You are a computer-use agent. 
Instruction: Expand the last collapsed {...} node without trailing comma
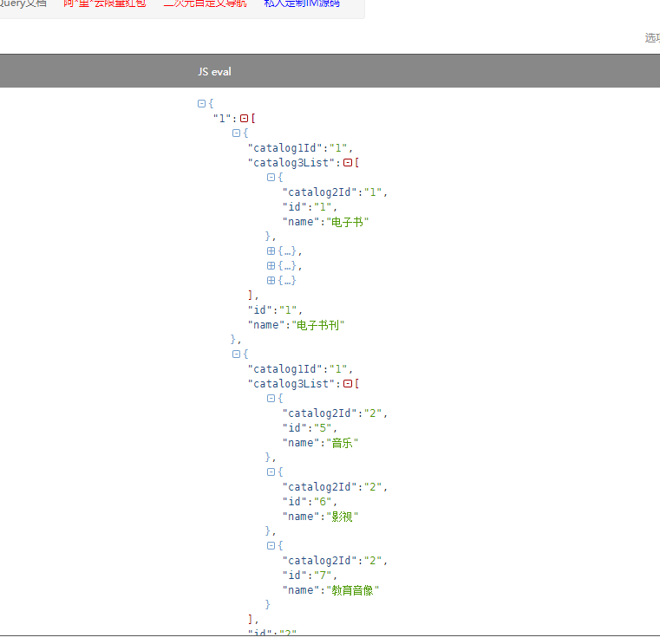(x=271, y=280)
